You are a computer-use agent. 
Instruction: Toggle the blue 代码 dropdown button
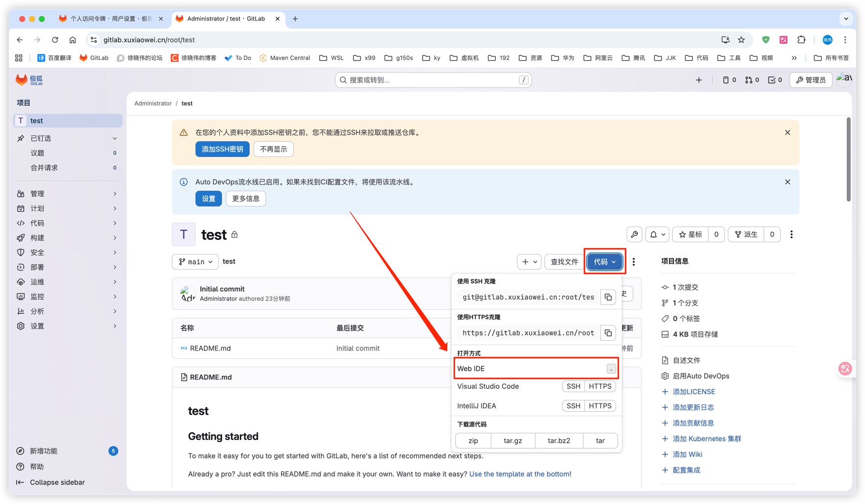tap(604, 262)
